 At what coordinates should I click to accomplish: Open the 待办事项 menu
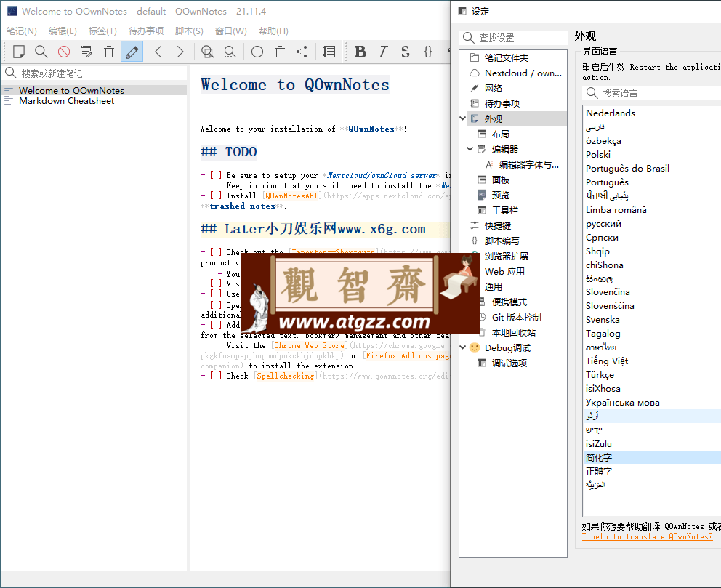146,31
